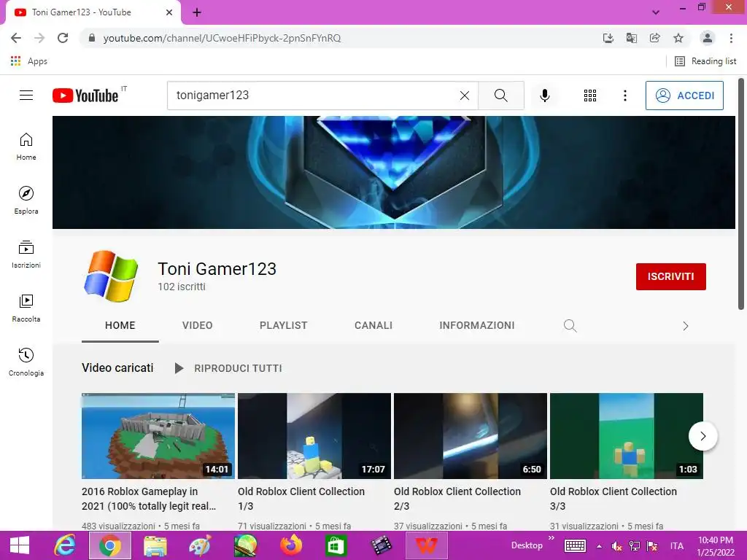Clear the search box with the X
The height and width of the screenshot is (560, 747).
(x=465, y=96)
